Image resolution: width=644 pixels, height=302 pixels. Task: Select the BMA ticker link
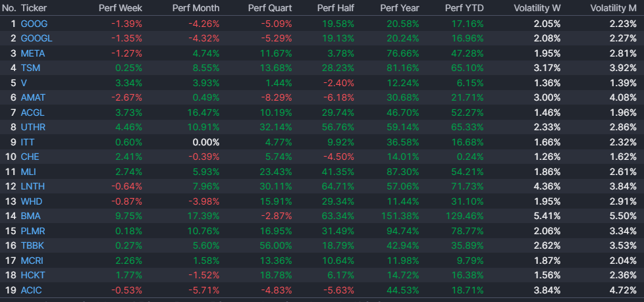click(31, 215)
